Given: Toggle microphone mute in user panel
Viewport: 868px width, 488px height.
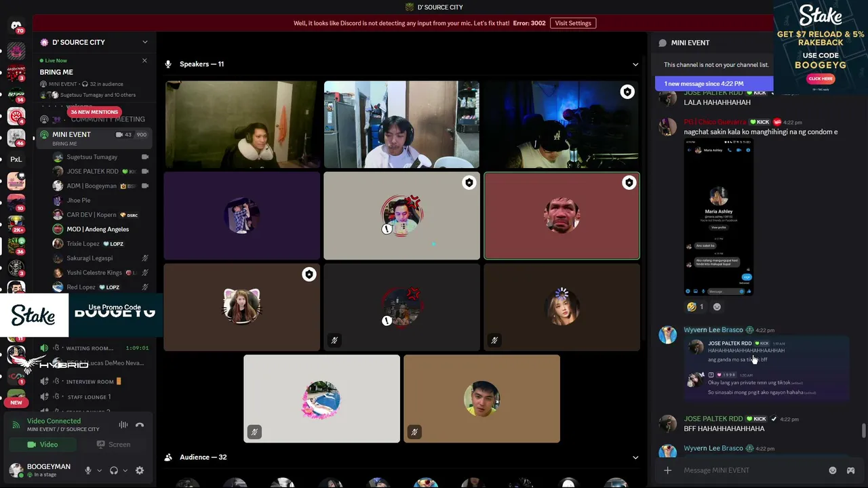Looking at the screenshot, I should click(x=87, y=470).
